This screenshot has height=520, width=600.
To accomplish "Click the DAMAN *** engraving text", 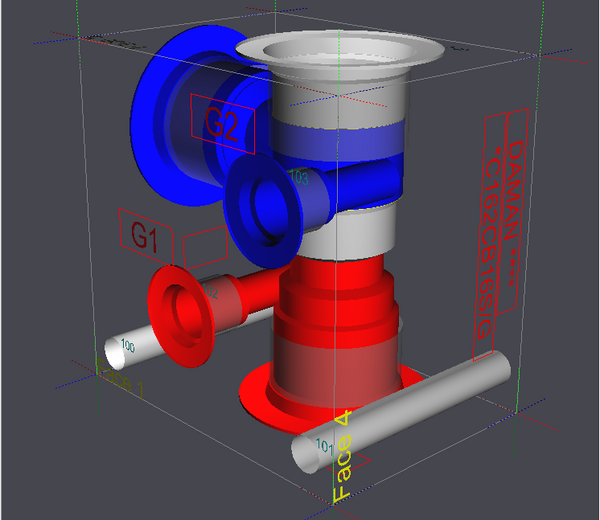I will point(513,213).
